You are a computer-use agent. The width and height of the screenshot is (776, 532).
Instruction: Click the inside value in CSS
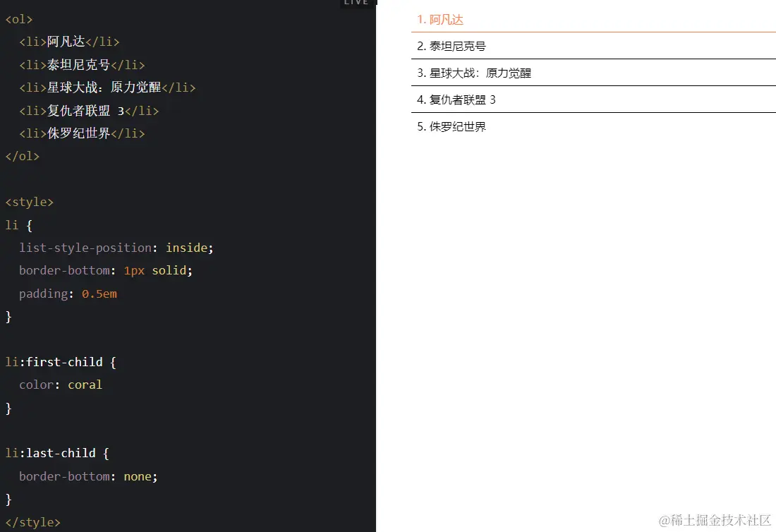coord(186,248)
